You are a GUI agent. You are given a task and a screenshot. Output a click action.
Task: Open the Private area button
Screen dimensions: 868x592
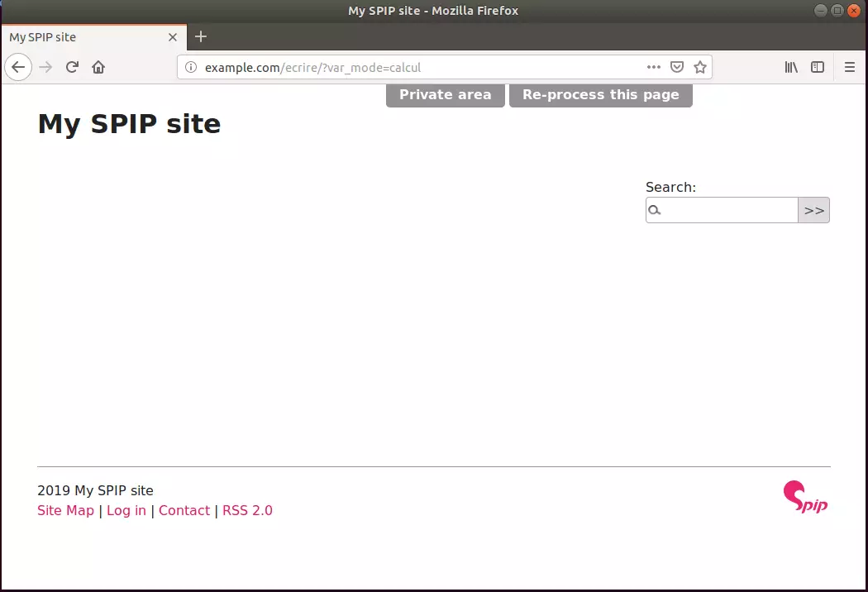tap(445, 95)
